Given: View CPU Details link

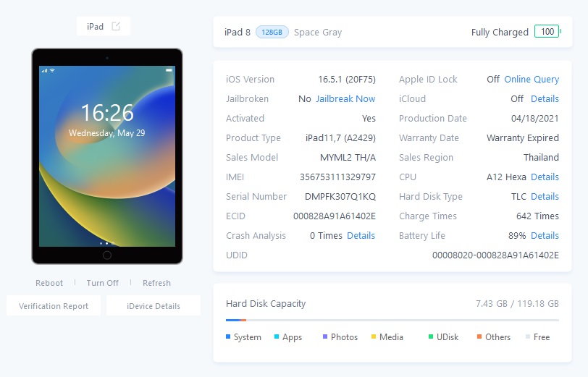Looking at the screenshot, I should (x=545, y=177).
